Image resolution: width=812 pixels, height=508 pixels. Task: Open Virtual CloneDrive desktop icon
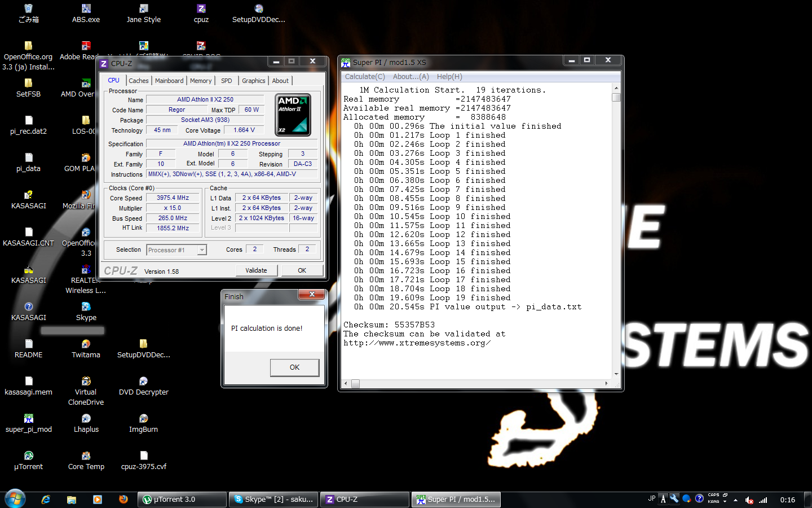[x=86, y=391]
